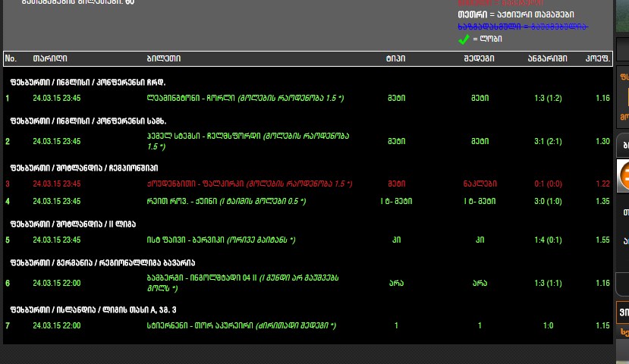The image size is (629, 364).
Task: Click the 'ტიპი' column header
Action: coord(396,58)
